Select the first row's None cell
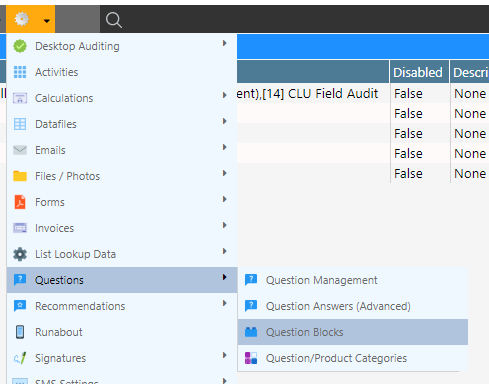 (x=470, y=93)
